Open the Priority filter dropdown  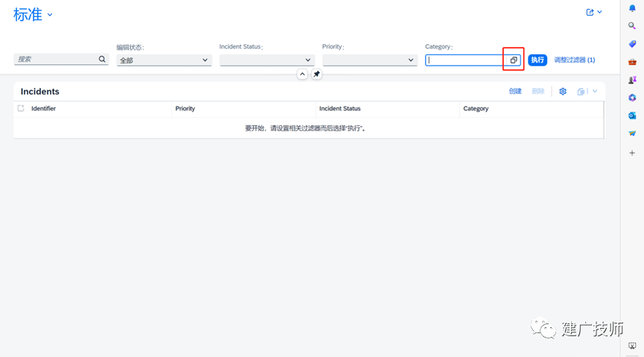(369, 60)
